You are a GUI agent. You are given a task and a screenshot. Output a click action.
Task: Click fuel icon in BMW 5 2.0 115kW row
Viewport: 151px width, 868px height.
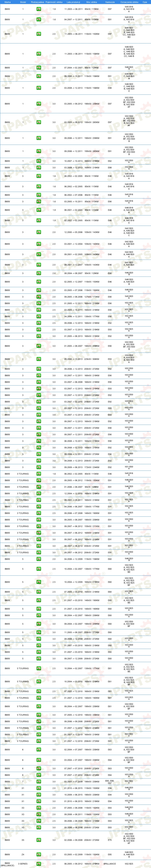click(39, 559)
